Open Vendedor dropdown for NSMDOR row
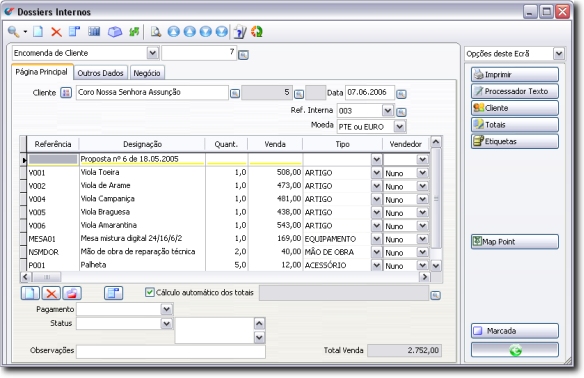The height and width of the screenshot is (378, 584). click(x=422, y=252)
